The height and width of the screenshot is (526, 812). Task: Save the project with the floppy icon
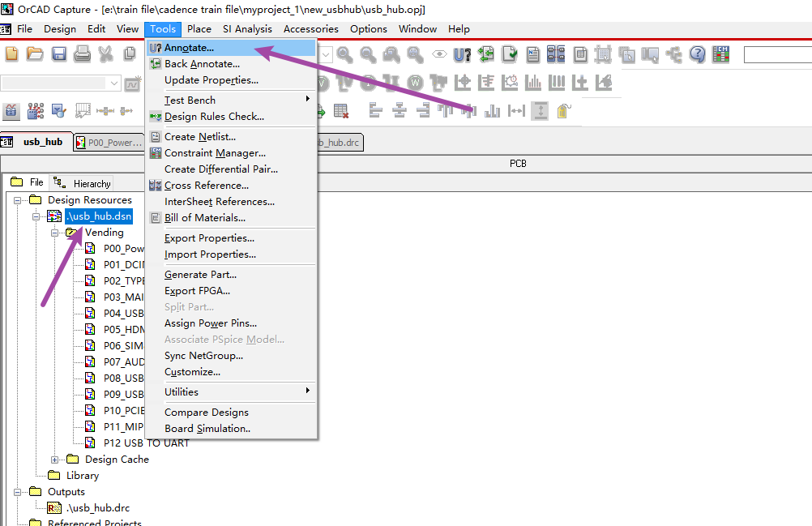tap(59, 53)
